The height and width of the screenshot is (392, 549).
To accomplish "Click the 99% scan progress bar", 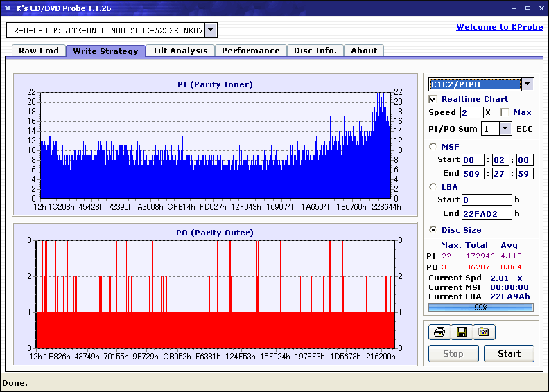I will point(480,307).
